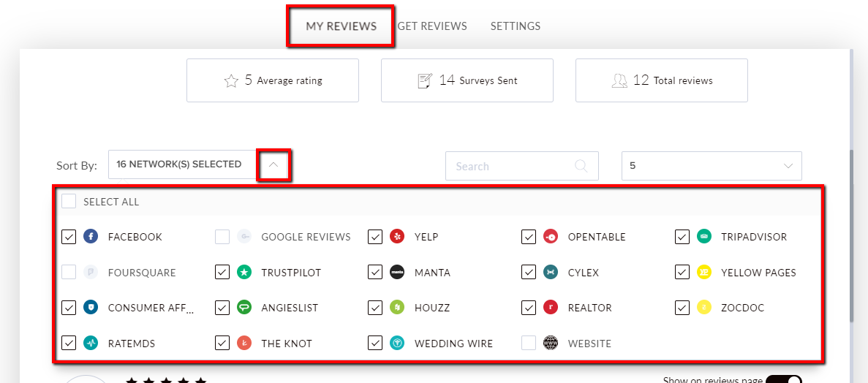Click The Knot logo icon
The height and width of the screenshot is (383, 868).
coord(244,343)
